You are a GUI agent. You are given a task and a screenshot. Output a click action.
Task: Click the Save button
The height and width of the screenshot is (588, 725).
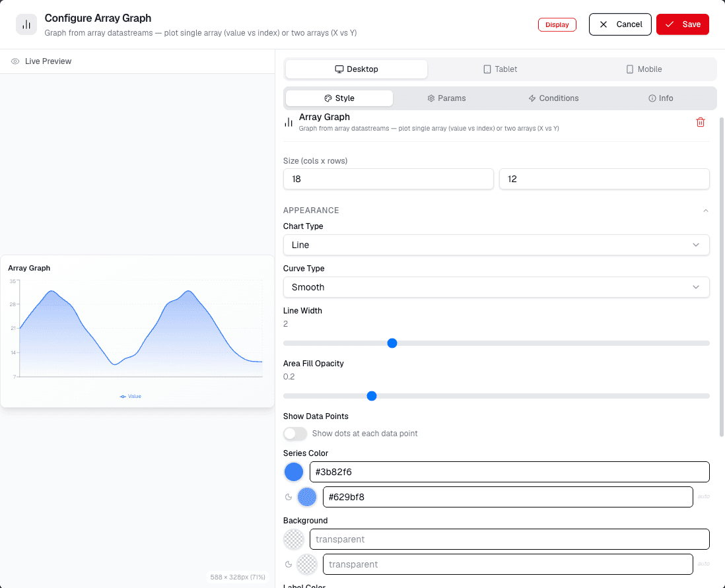(683, 24)
